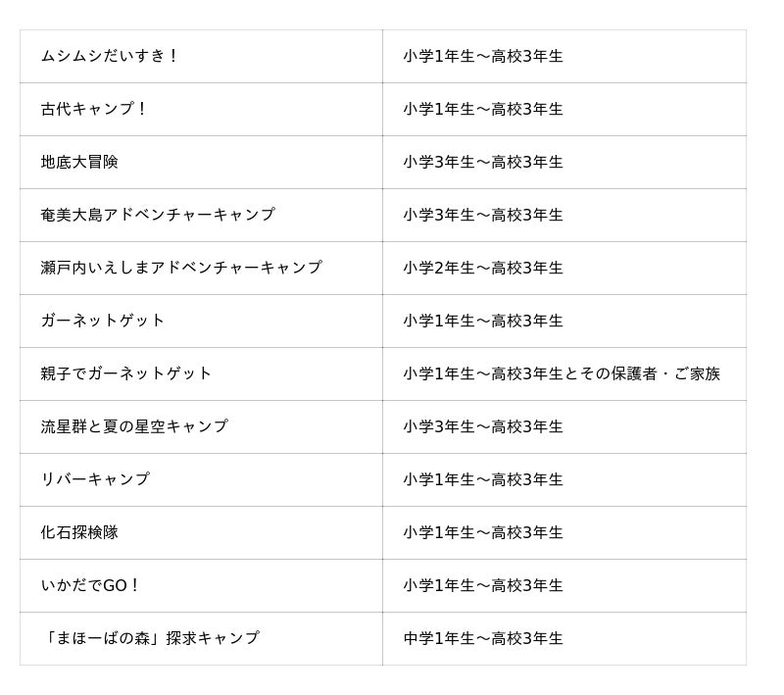Viewport: 784px width, 695px height.
Task: Click the いかだでGO！ program title
Action: [x=90, y=586]
